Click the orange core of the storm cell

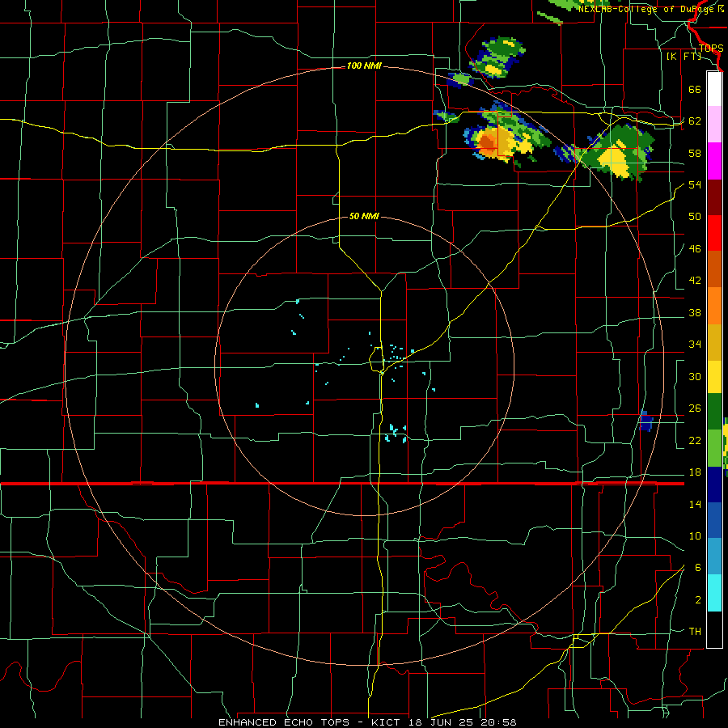click(488, 142)
